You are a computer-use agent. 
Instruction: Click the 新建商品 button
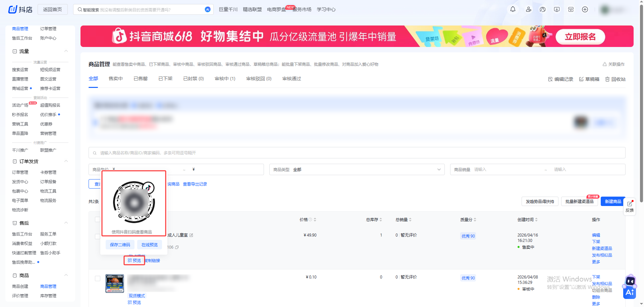pyautogui.click(x=612, y=201)
